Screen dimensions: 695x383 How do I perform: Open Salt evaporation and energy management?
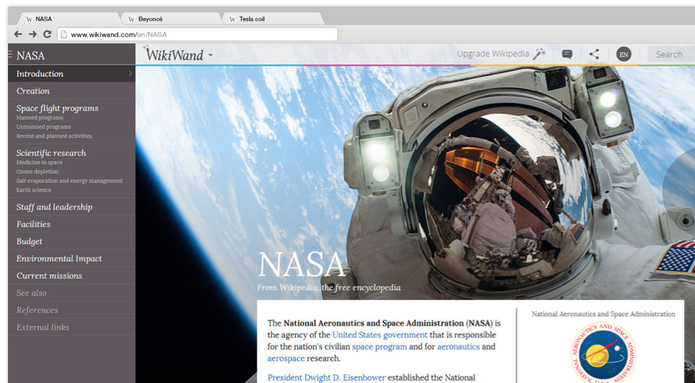coord(69,181)
